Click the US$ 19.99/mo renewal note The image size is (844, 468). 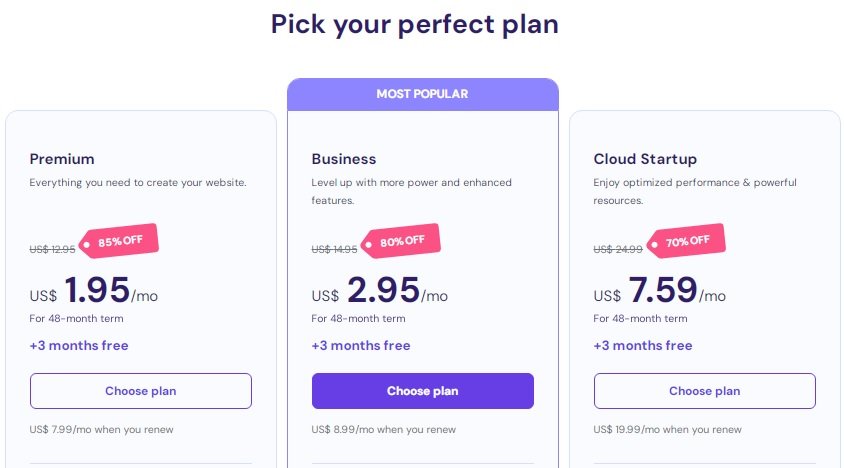667,430
